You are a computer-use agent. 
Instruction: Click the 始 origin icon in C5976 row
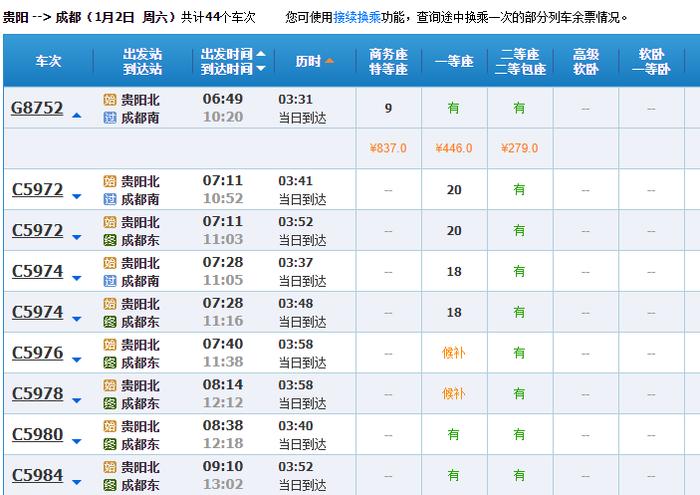point(110,345)
